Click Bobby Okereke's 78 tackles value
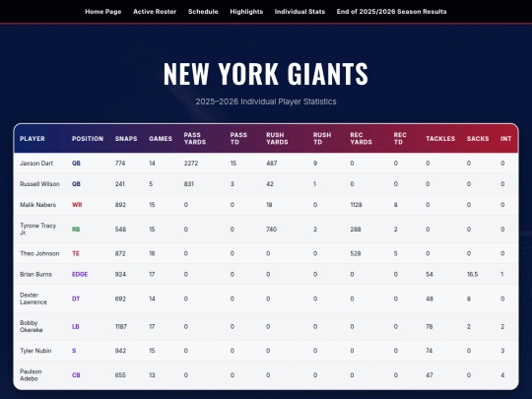 pos(430,326)
